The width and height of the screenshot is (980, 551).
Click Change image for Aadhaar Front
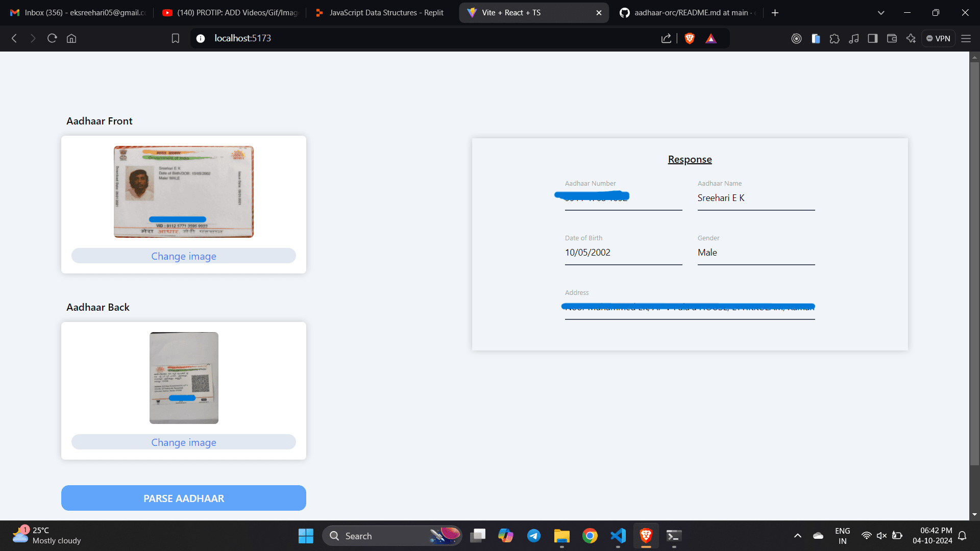click(x=184, y=256)
